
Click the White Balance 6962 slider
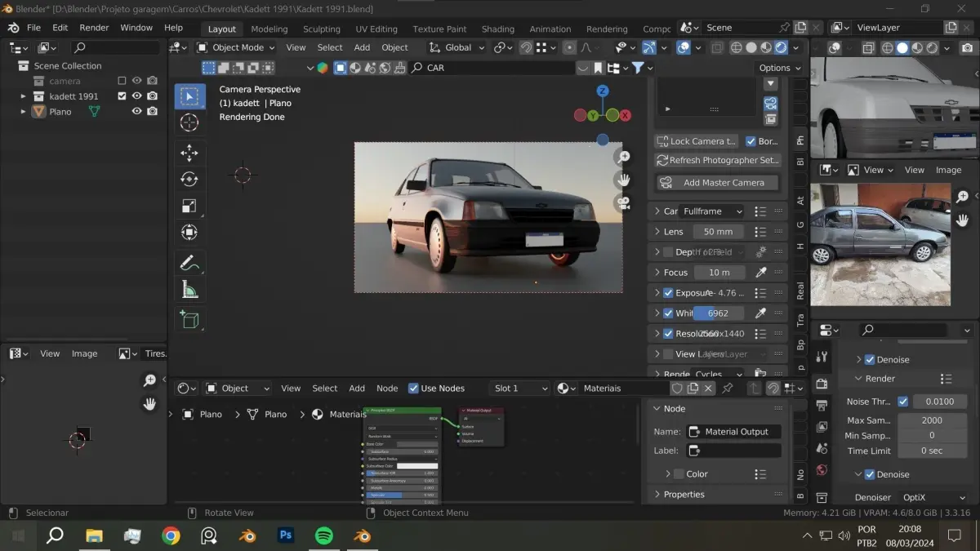(x=717, y=313)
